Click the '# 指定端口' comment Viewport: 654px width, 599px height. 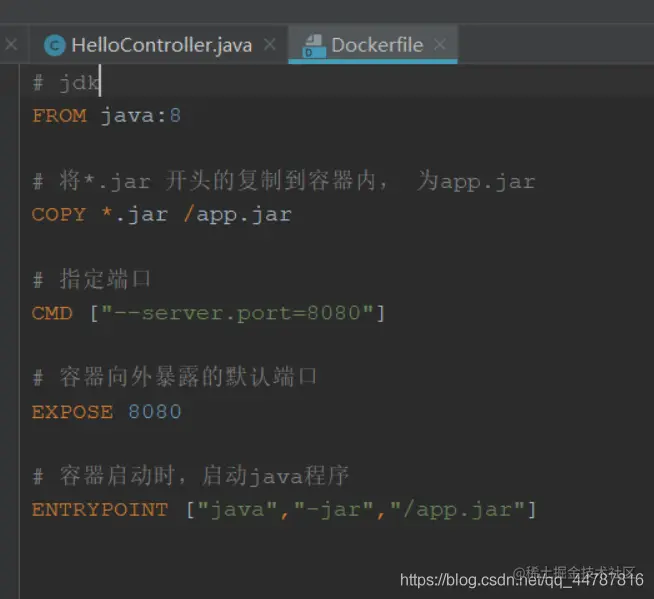(x=91, y=279)
